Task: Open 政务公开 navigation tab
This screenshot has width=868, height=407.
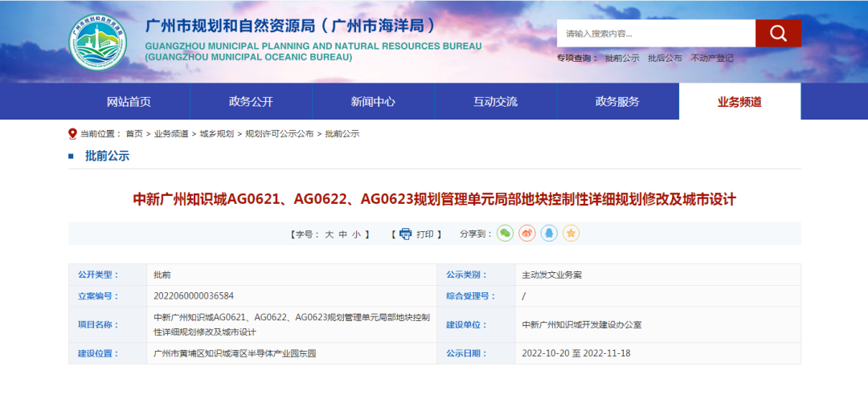Action: (252, 102)
